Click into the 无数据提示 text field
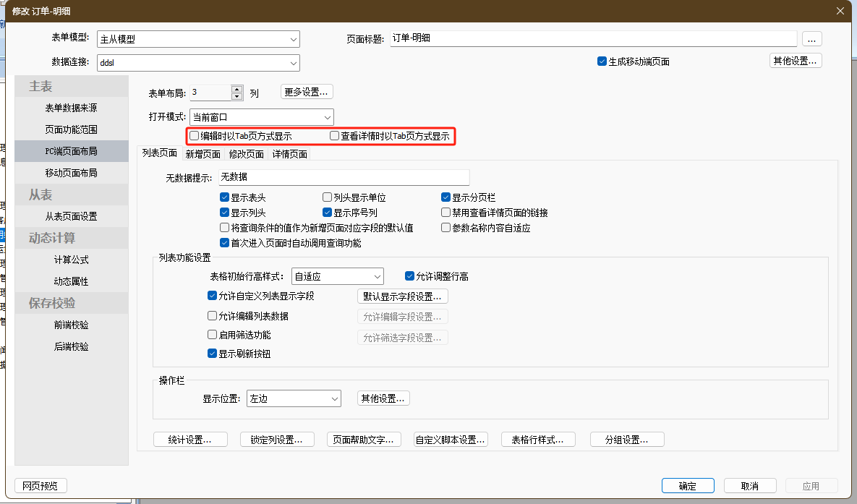This screenshot has width=857, height=504. point(343,177)
